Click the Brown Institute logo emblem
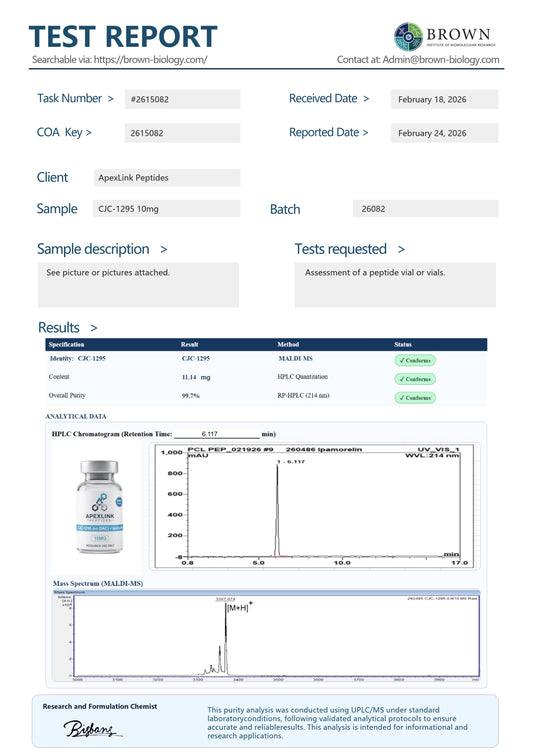The height and width of the screenshot is (754, 533). (408, 37)
